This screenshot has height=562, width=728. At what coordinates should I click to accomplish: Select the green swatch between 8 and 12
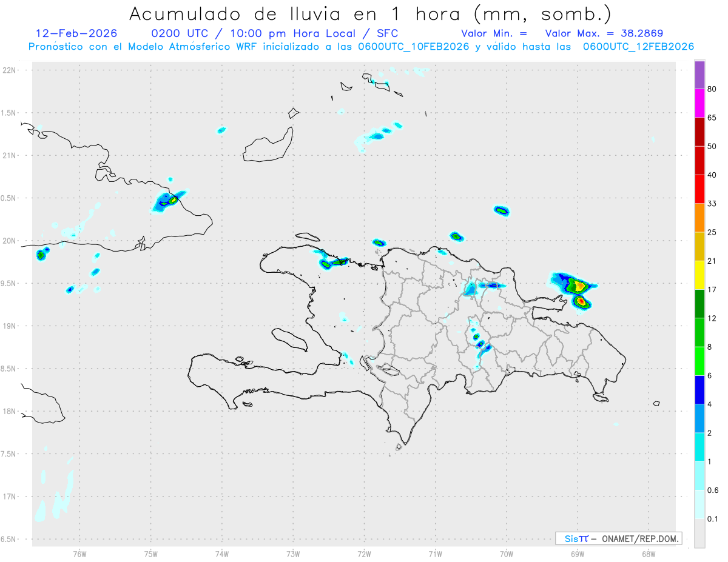tap(699, 333)
